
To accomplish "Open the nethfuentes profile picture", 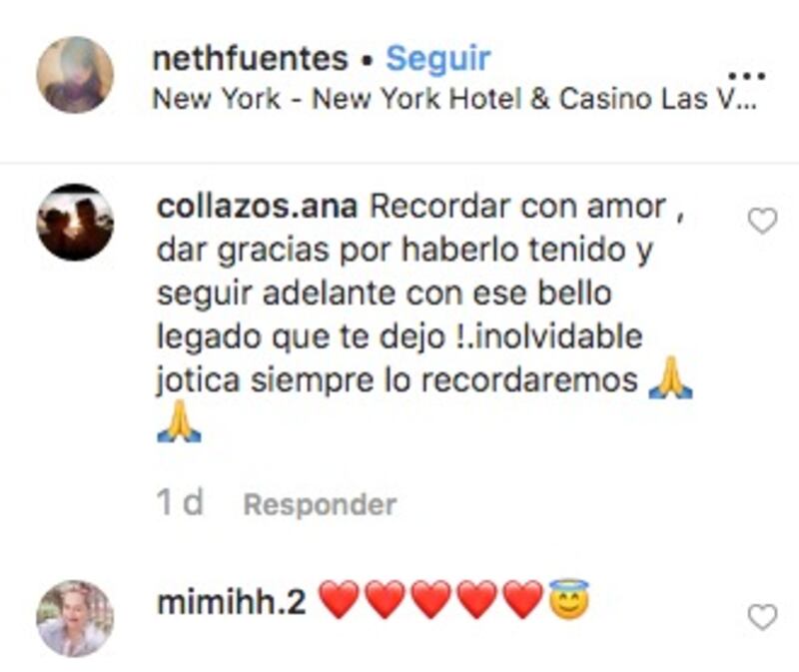I will click(x=76, y=74).
